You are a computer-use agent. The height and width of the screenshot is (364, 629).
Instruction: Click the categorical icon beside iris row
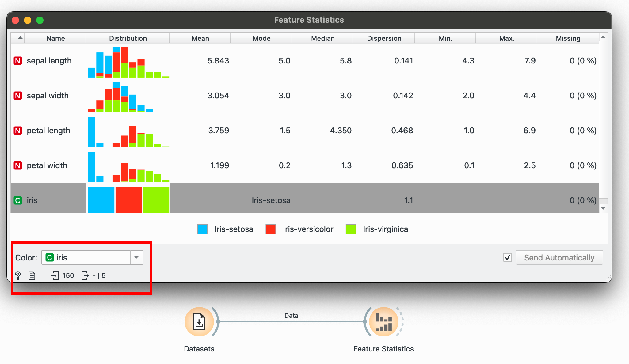[18, 200]
